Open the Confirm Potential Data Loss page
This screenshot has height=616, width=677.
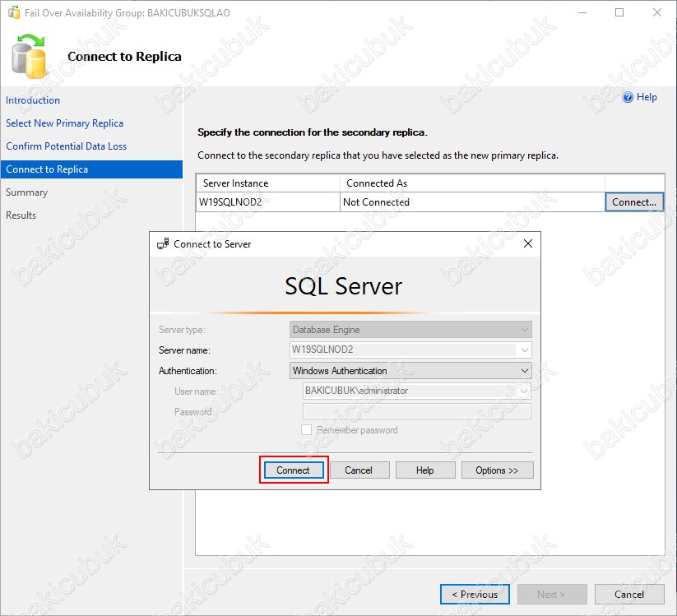[66, 146]
